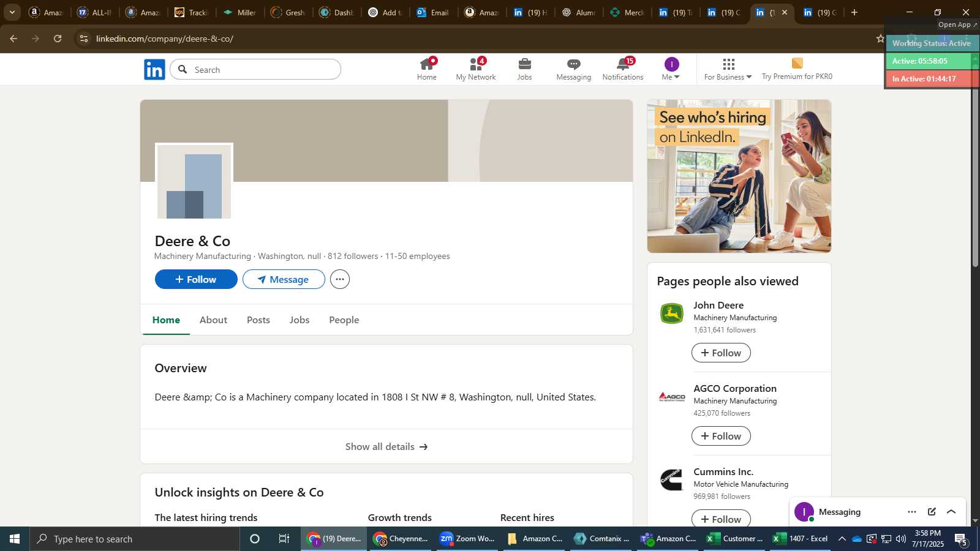
Task: Go back in browser
Action: [x=13, y=39]
